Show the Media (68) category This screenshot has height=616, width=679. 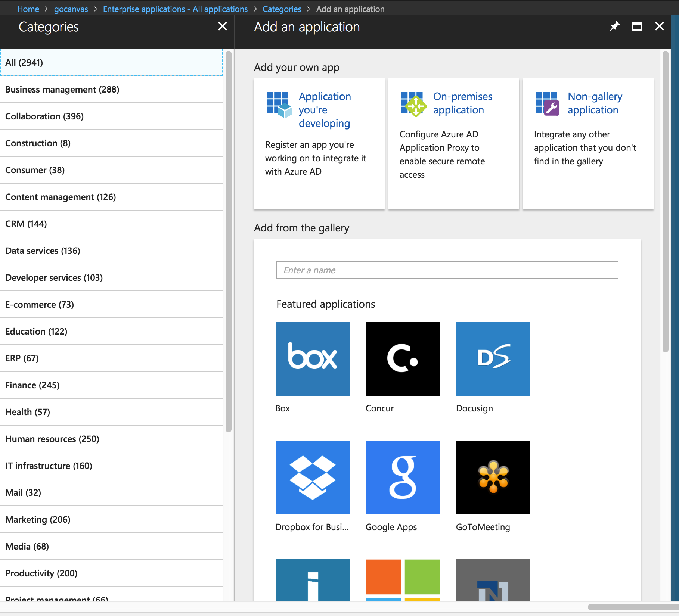(x=111, y=547)
